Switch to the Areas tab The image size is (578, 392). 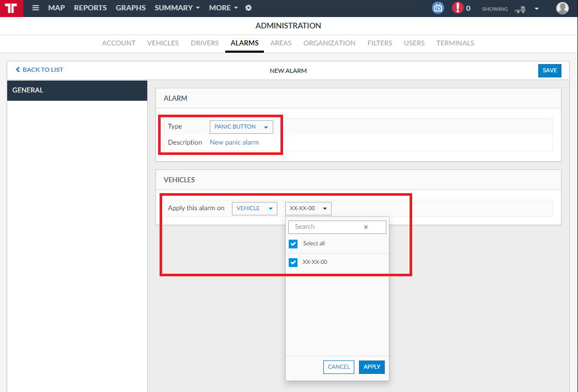pyautogui.click(x=281, y=43)
